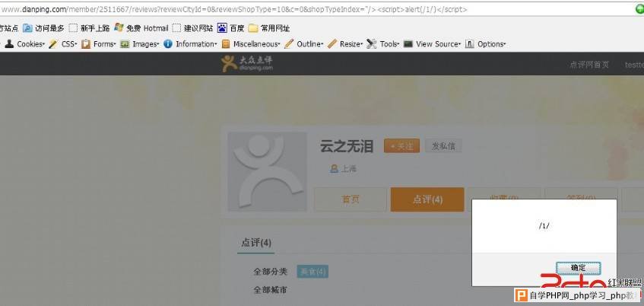Click the 大众点评 dianping logo
This screenshot has height=306, width=644.
(247, 63)
